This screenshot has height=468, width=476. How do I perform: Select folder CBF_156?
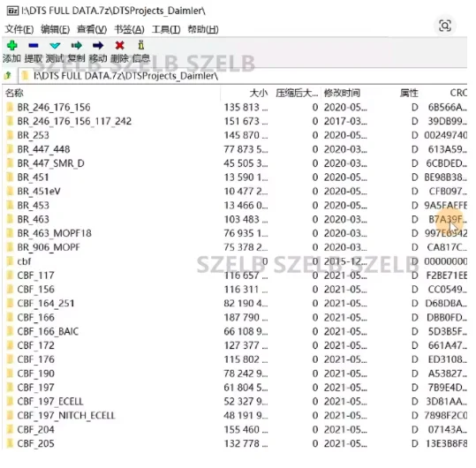[x=36, y=290]
